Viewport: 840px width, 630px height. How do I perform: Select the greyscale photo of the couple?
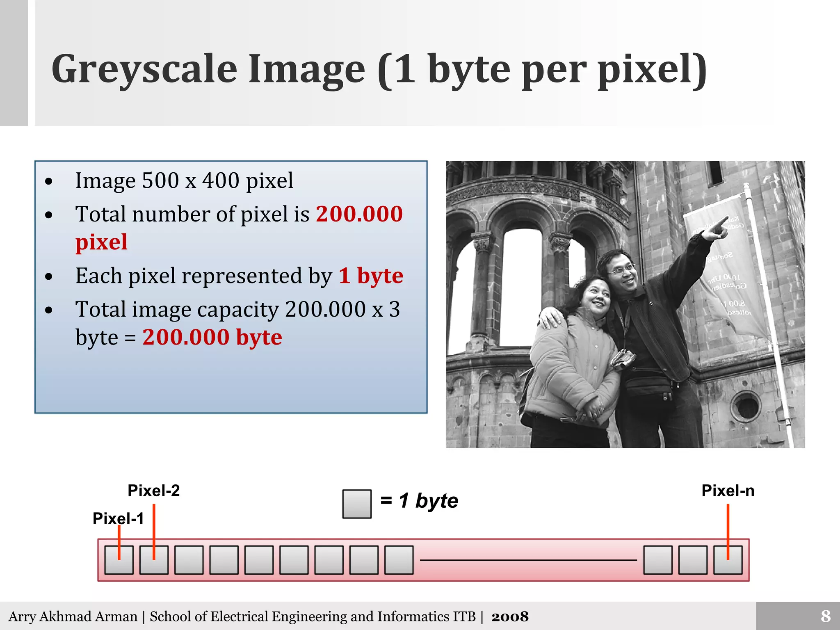[625, 304]
